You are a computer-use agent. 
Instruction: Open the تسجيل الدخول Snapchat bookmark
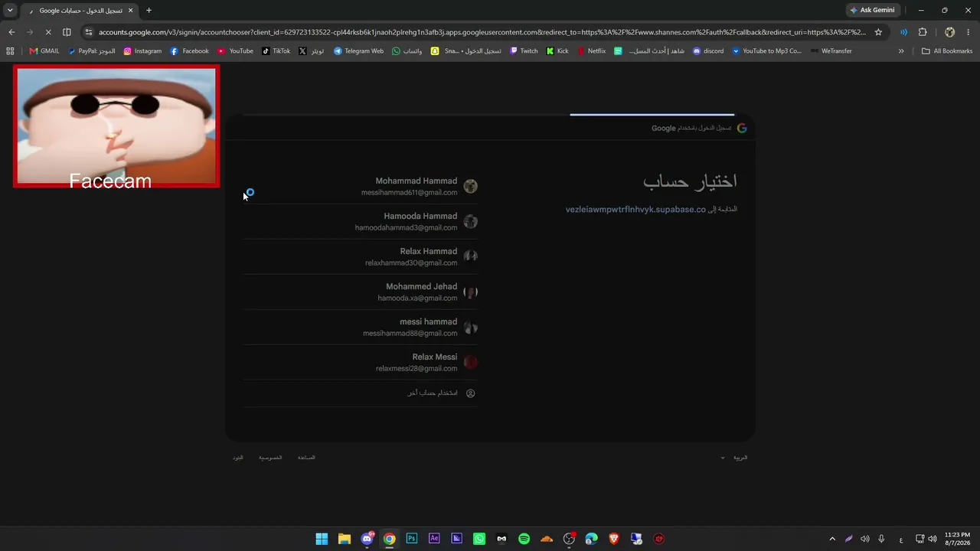coord(465,51)
